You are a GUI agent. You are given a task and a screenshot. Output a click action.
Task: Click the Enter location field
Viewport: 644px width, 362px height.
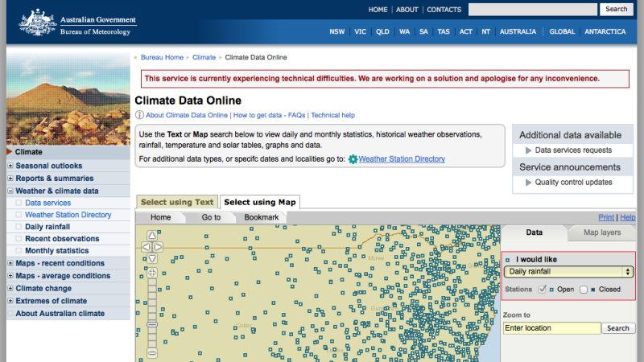pos(552,328)
